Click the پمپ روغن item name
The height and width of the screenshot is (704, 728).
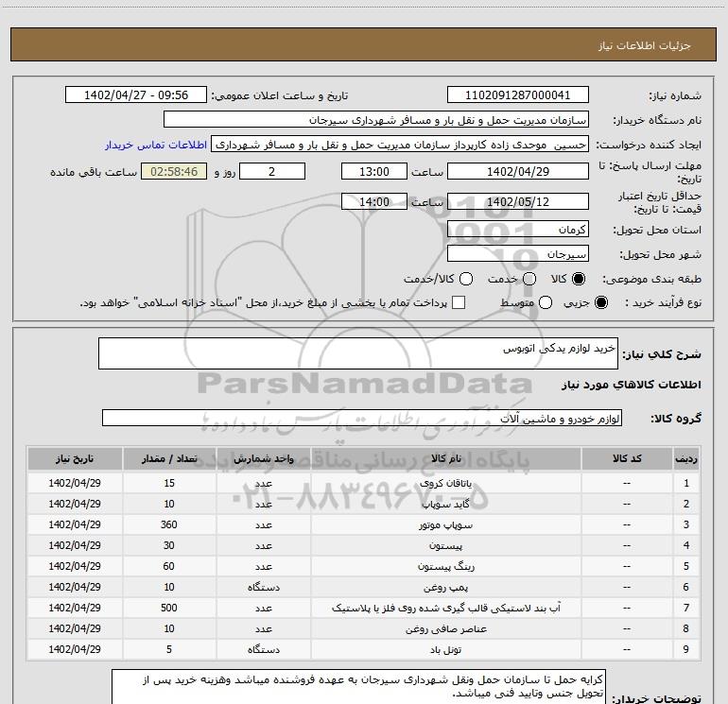[x=445, y=587]
